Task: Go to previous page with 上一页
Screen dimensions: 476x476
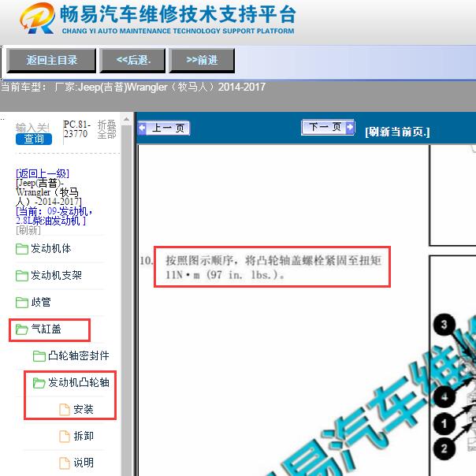Action: click(164, 128)
